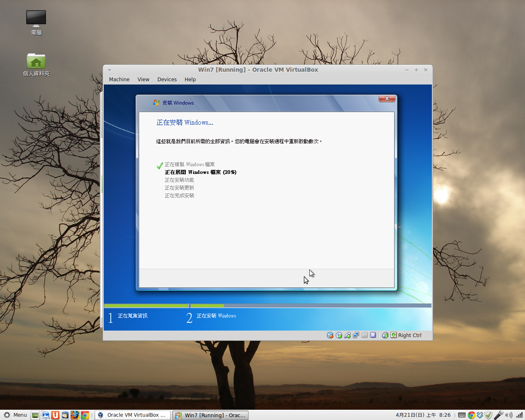This screenshot has height=420, width=525.
Task: Open the View menu in VirtualBox
Action: [x=143, y=80]
